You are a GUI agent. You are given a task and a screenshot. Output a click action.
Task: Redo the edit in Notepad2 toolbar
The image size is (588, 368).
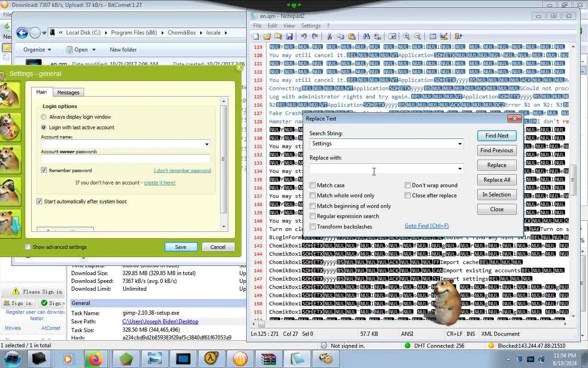pyautogui.click(x=315, y=36)
